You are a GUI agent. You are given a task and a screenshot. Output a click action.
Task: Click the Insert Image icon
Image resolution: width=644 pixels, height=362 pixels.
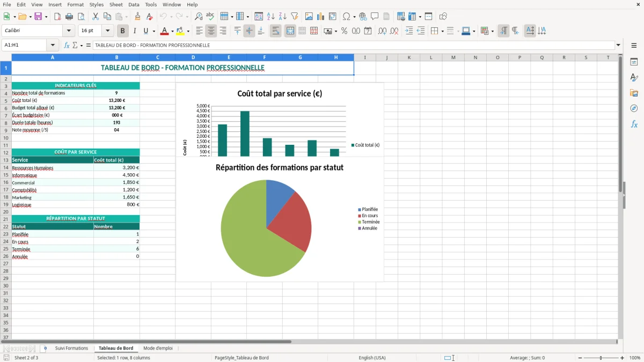pyautogui.click(x=309, y=17)
